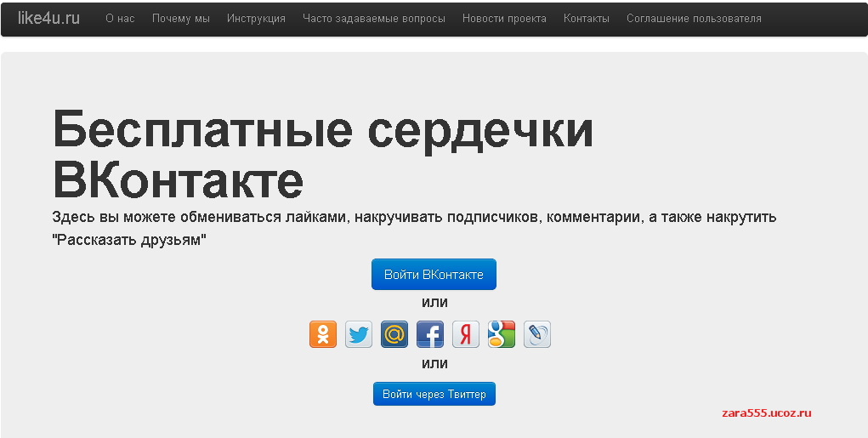The image size is (868, 438).
Task: Open "Часто задаваемые вопросы" menu item
Action: (x=374, y=18)
